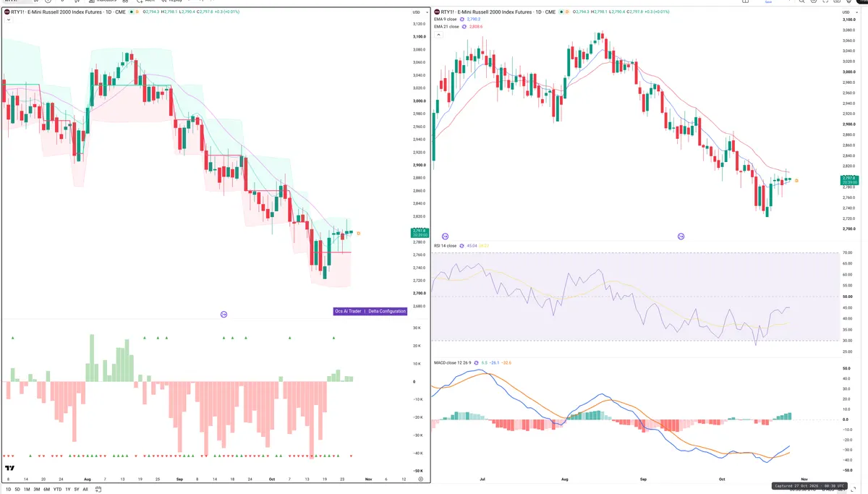868x494 pixels.
Task: Open USD currency dropdown on right chart
Action: pyautogui.click(x=848, y=11)
